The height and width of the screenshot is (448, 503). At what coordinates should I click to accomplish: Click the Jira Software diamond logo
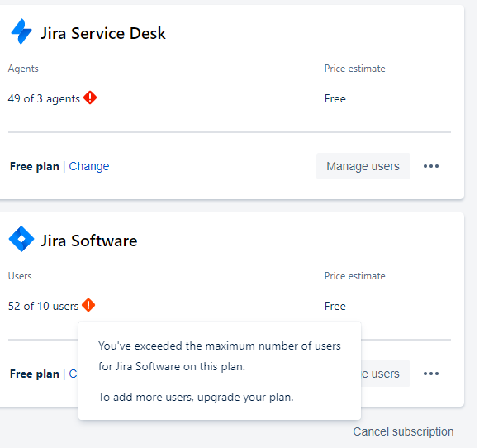point(21,239)
